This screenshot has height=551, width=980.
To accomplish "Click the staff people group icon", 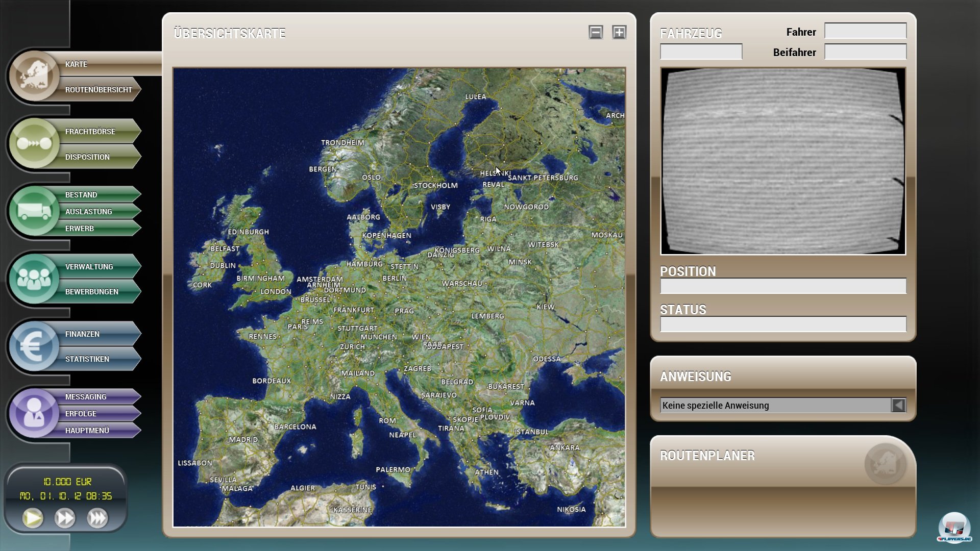I will click(34, 279).
